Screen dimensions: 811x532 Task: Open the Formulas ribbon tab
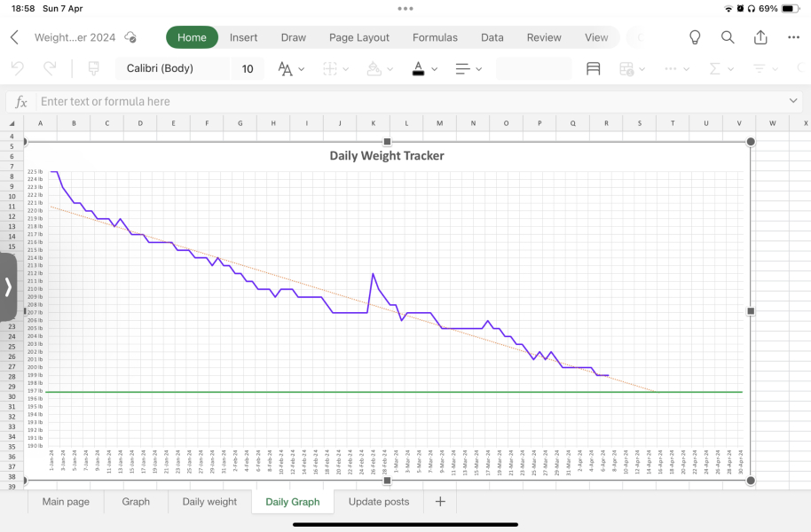[435, 37]
